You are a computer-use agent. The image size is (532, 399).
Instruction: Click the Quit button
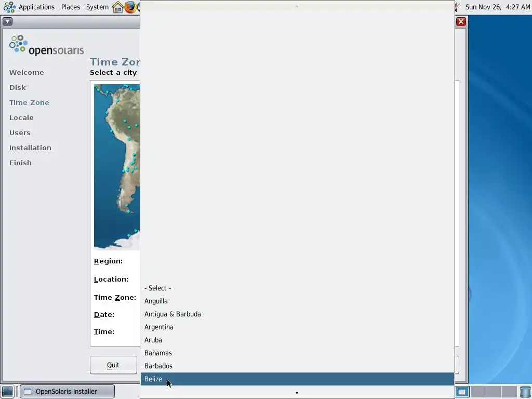point(113,365)
